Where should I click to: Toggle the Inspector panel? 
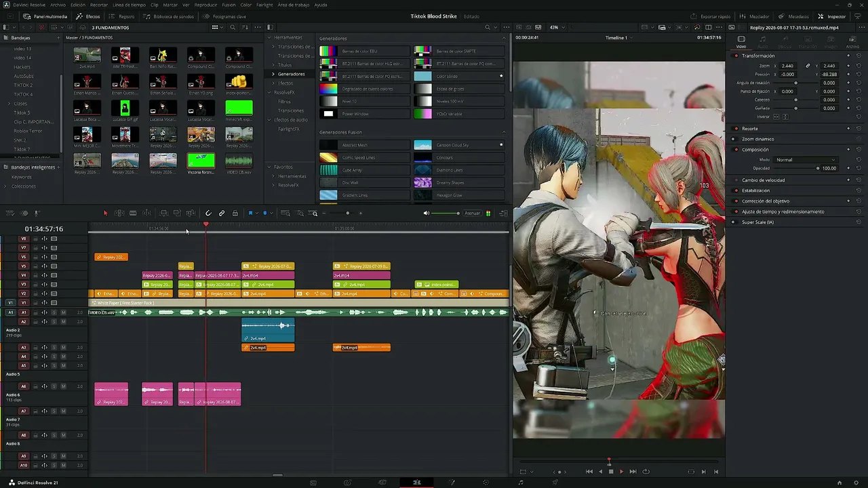tap(832, 16)
